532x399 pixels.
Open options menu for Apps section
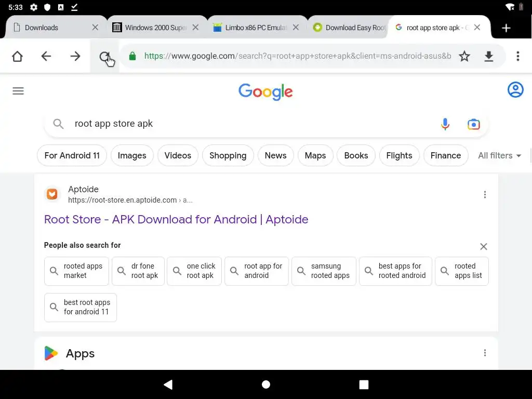(x=485, y=353)
